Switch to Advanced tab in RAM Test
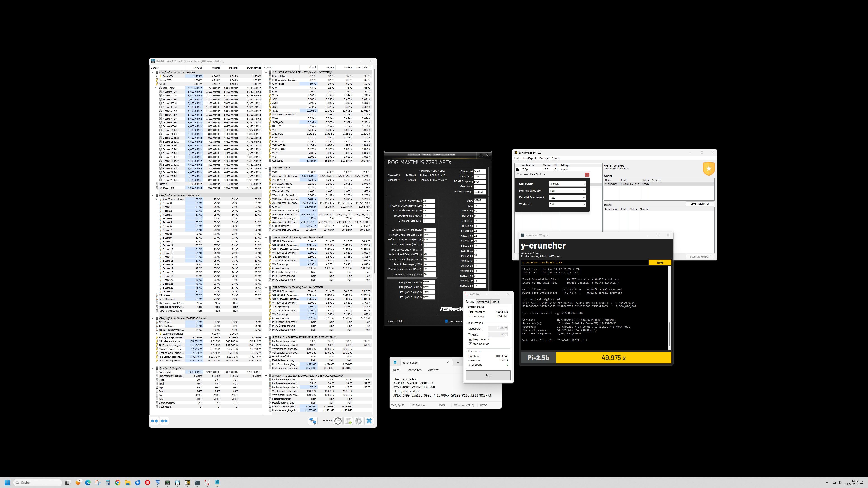The image size is (868, 488). pyautogui.click(x=483, y=302)
